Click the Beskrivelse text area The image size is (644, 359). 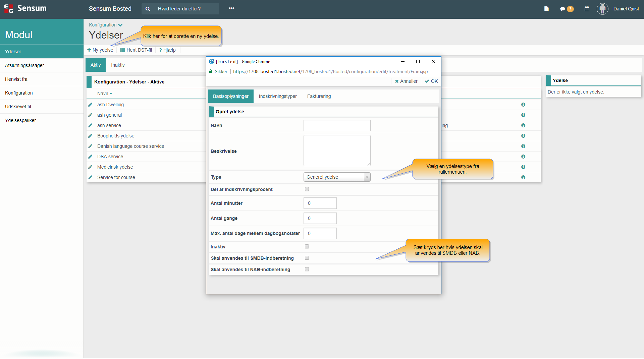(337, 151)
